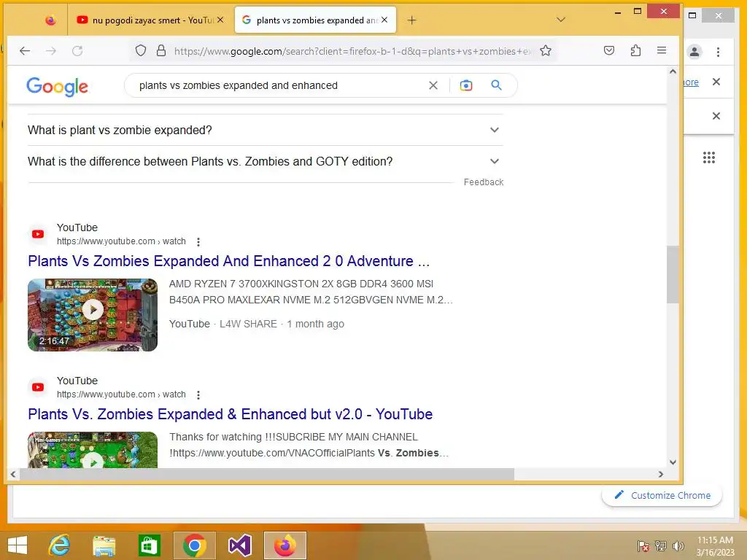This screenshot has height=560, width=747.
Task: Open options for second YouTube result
Action: 198,394
